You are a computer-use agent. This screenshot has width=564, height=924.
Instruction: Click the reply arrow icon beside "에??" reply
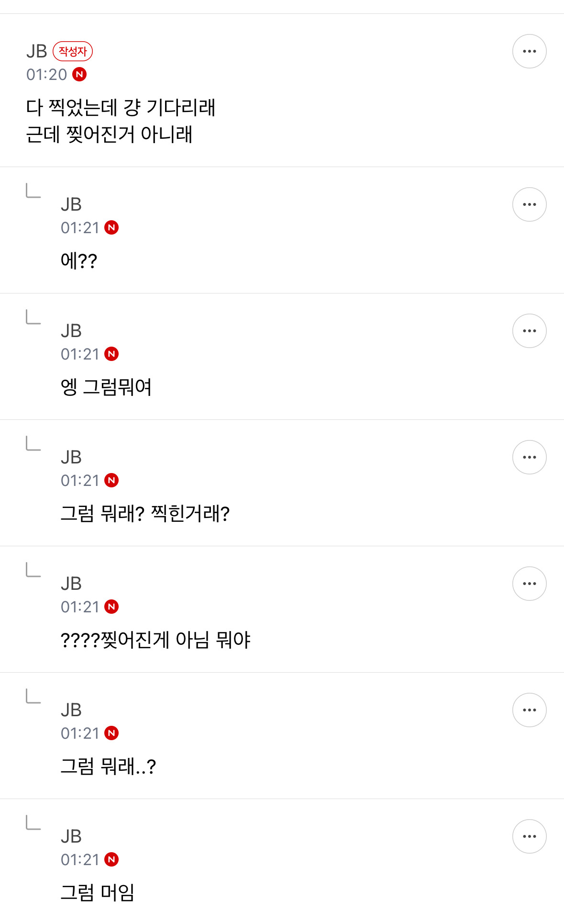point(33,191)
